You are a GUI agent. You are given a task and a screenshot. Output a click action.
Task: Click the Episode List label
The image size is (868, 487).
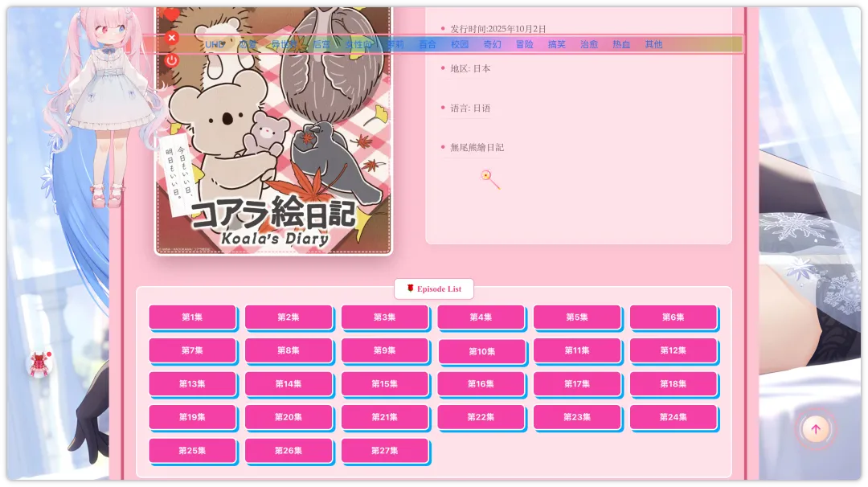tap(434, 289)
